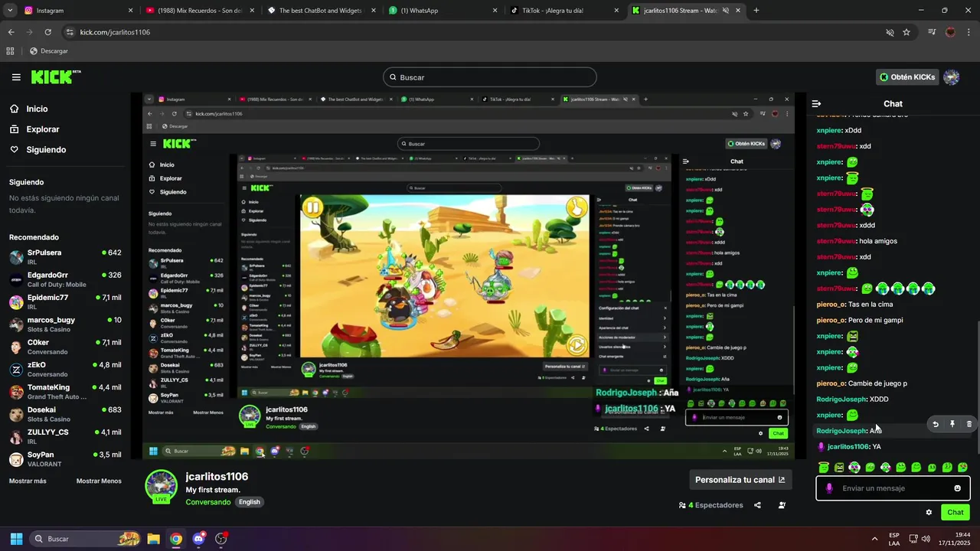
Task: Toggle site sound mute icon in address bar
Action: (890, 32)
